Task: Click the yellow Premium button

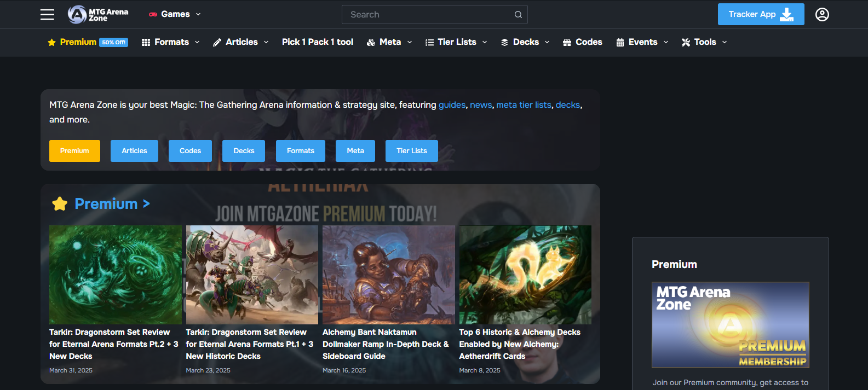Action: coord(74,151)
